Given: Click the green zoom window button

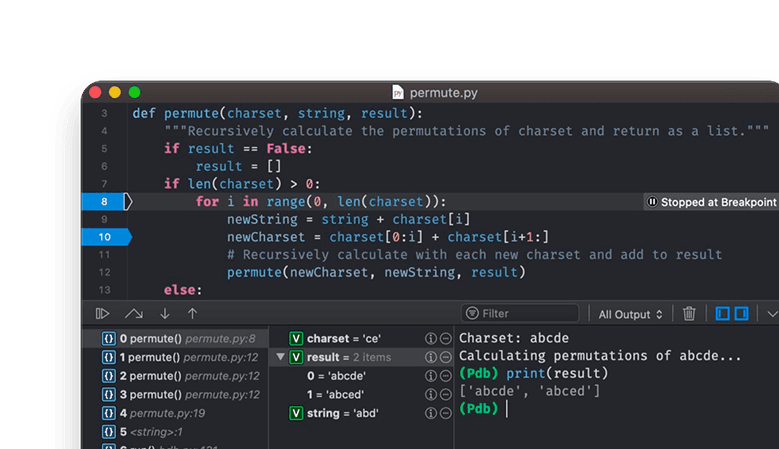Looking at the screenshot, I should click(x=135, y=92).
